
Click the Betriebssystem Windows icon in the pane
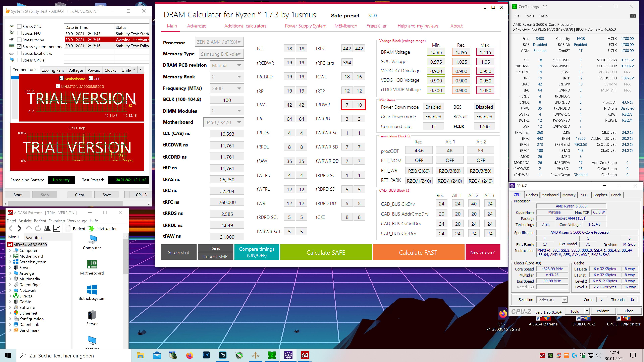pos(92,290)
